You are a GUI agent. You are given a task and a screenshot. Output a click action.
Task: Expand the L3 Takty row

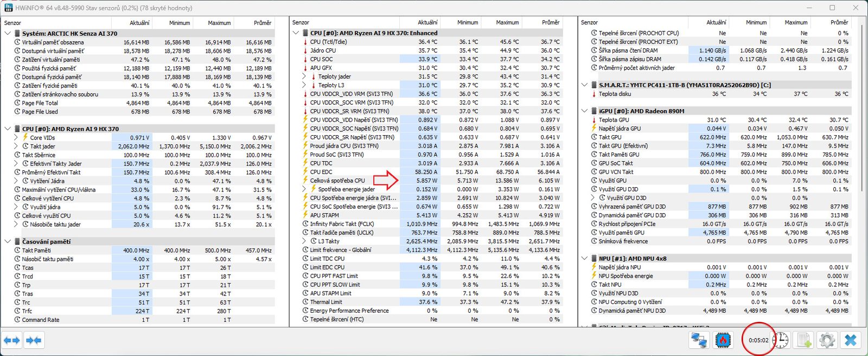pyautogui.click(x=304, y=241)
